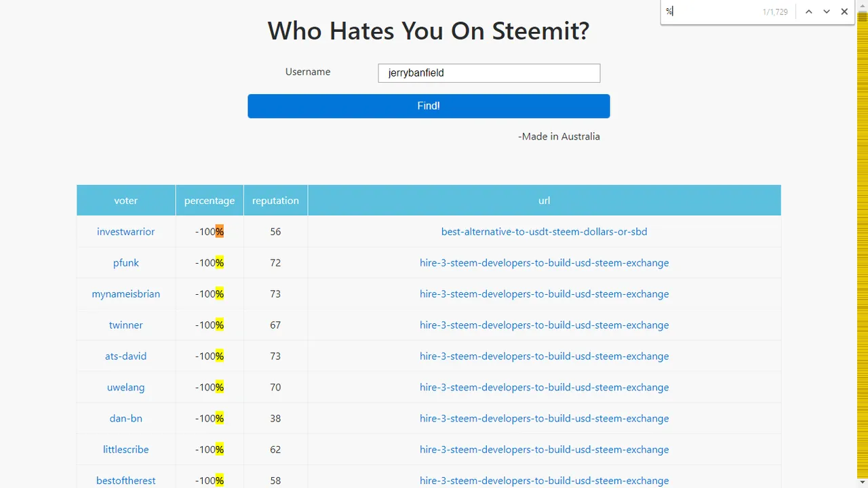Click the -Made in Australia text
The width and height of the screenshot is (868, 488).
coord(559,136)
